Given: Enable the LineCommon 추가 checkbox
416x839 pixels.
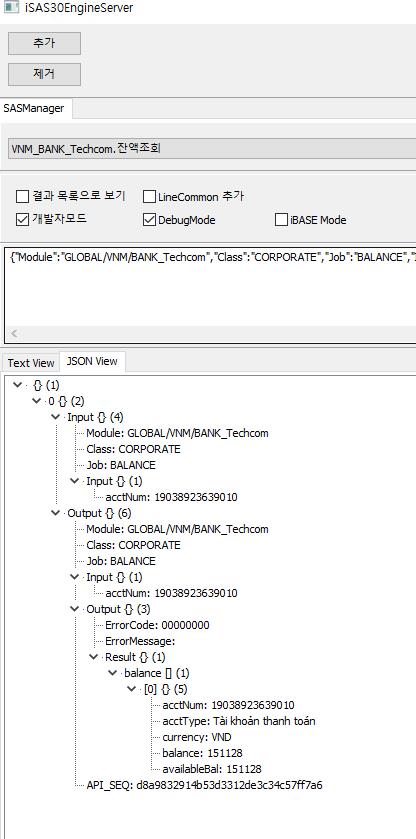Looking at the screenshot, I should (149, 197).
